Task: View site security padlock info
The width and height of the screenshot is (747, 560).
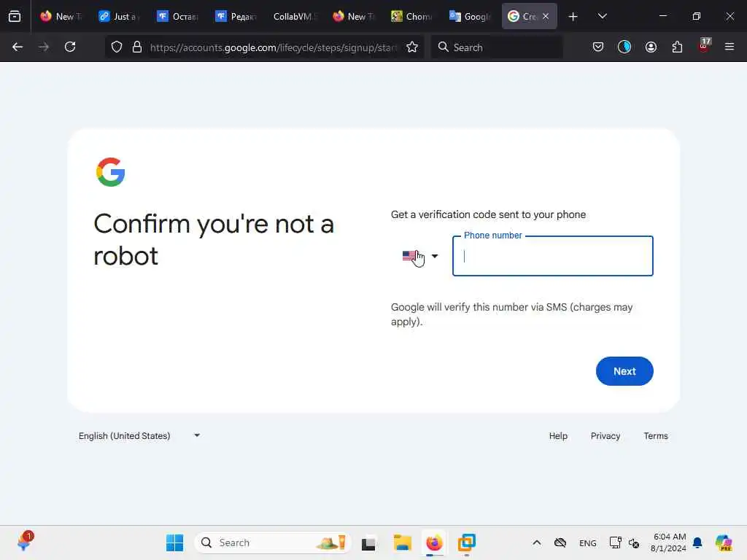Action: pos(137,47)
